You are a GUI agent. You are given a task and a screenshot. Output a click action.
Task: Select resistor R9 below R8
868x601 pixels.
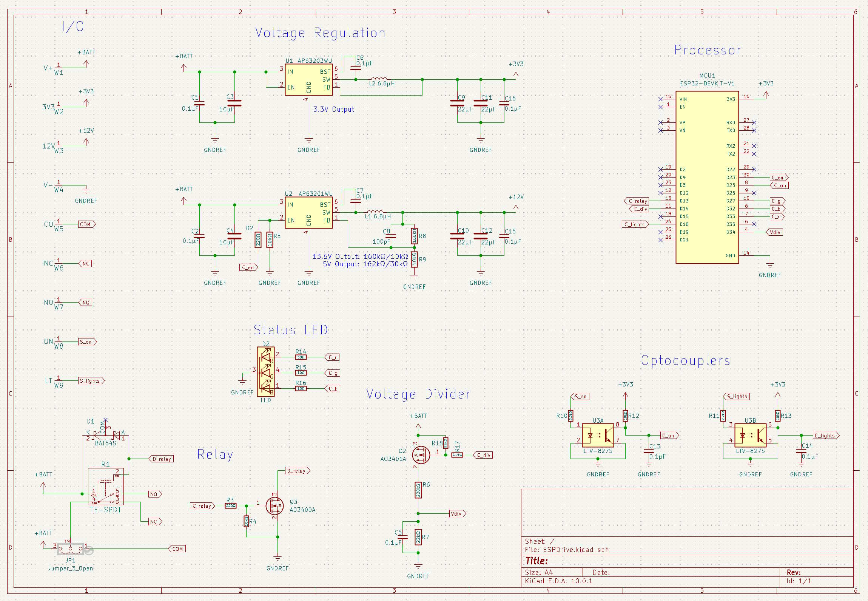click(x=414, y=260)
